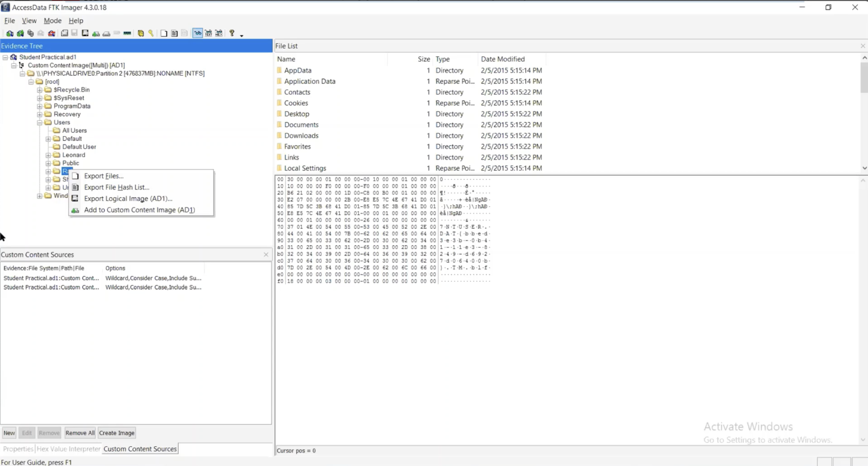Toggle the automatic view mode glasses button

tap(197, 33)
